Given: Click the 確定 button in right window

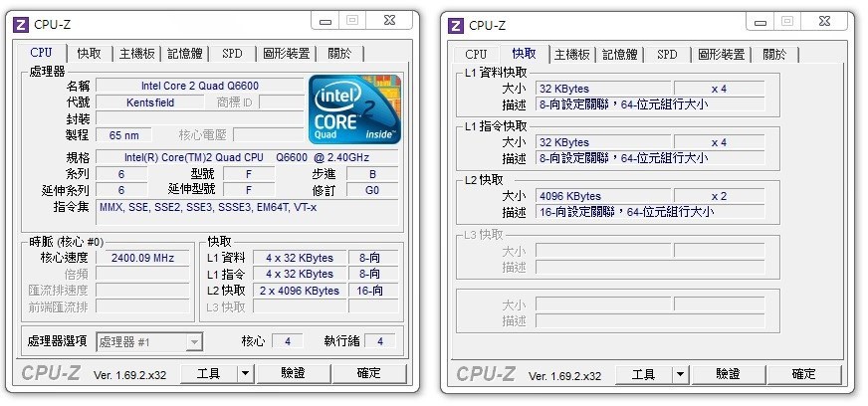Looking at the screenshot, I should tap(803, 374).
